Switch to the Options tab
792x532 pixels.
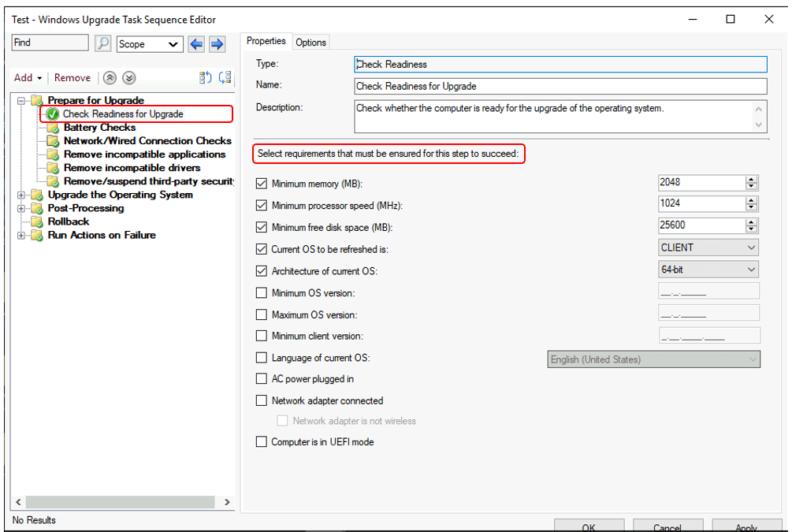(310, 42)
